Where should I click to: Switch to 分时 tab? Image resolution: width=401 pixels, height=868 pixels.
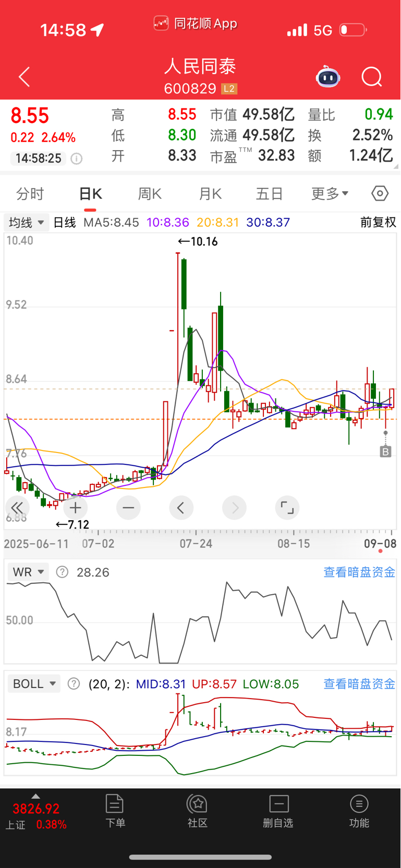pyautogui.click(x=30, y=194)
